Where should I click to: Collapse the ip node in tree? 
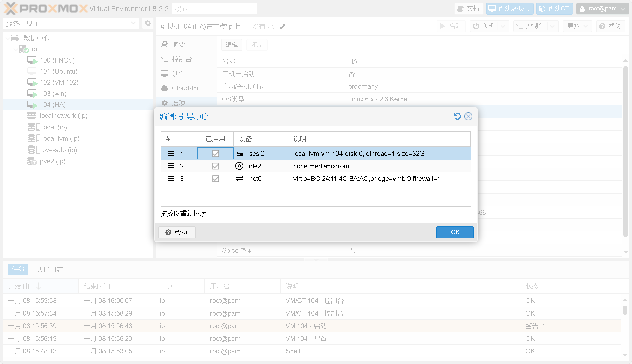[16, 49]
